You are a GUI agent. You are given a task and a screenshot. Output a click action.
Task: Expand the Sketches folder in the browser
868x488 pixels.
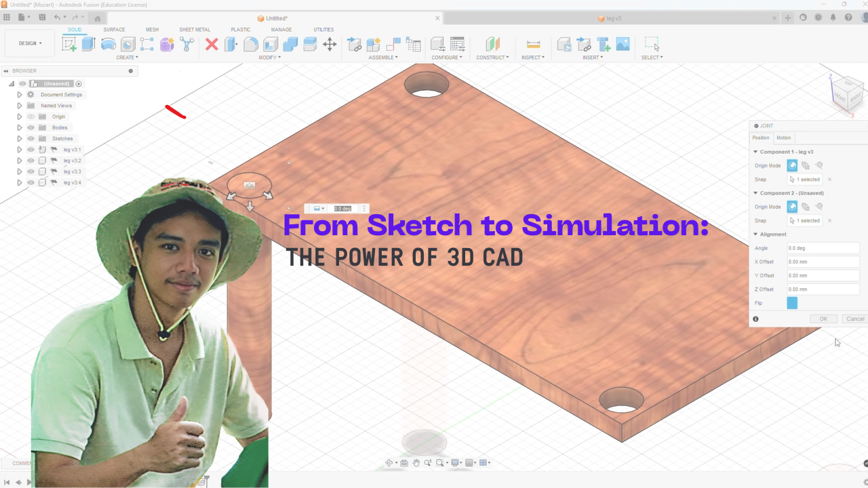point(19,138)
